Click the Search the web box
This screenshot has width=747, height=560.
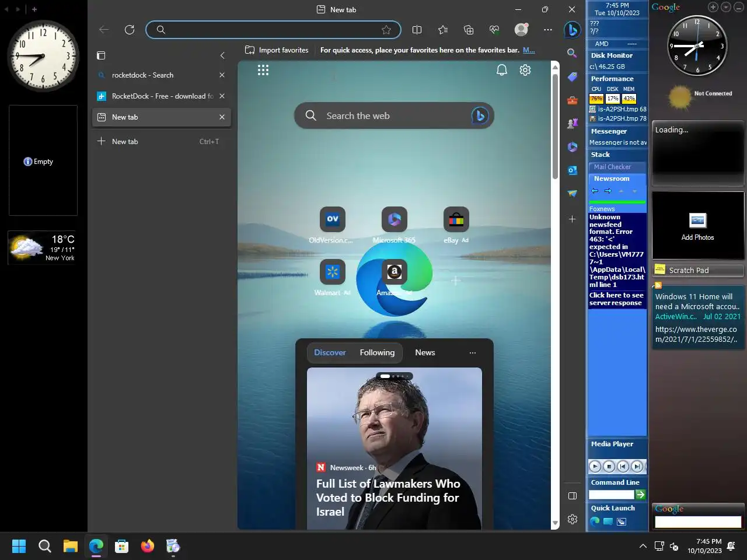coord(394,116)
